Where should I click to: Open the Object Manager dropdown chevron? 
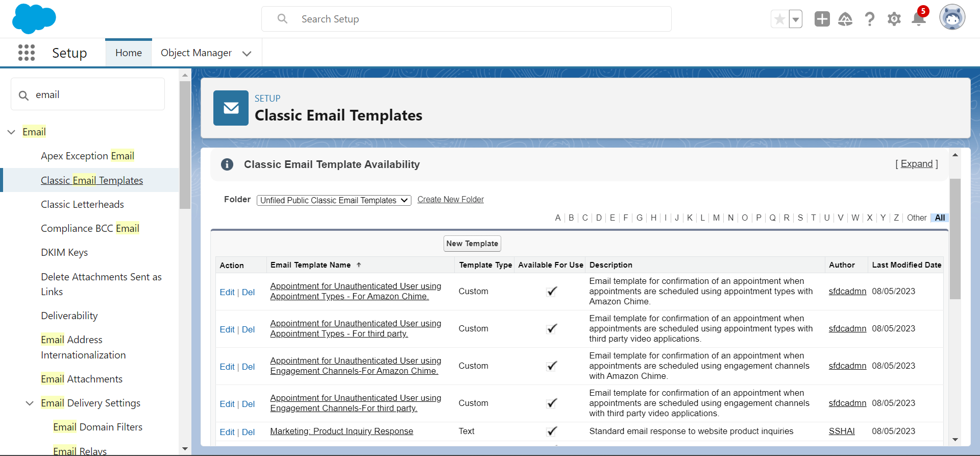247,53
